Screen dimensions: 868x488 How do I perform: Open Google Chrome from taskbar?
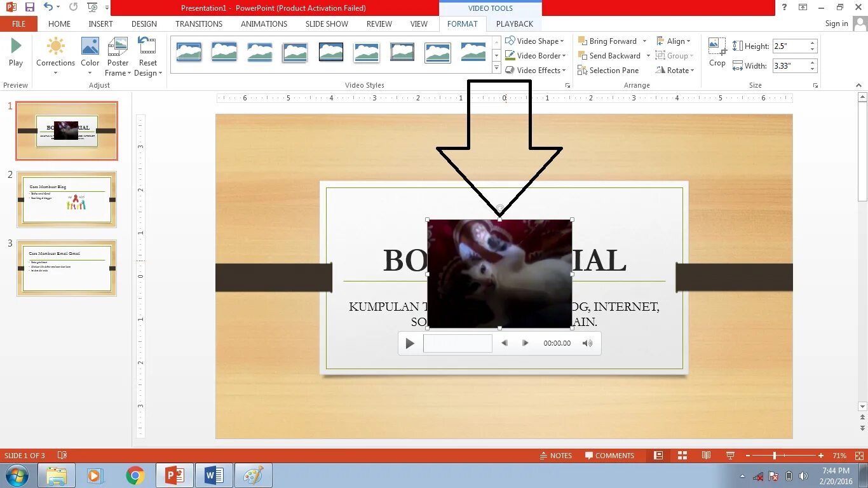(135, 475)
